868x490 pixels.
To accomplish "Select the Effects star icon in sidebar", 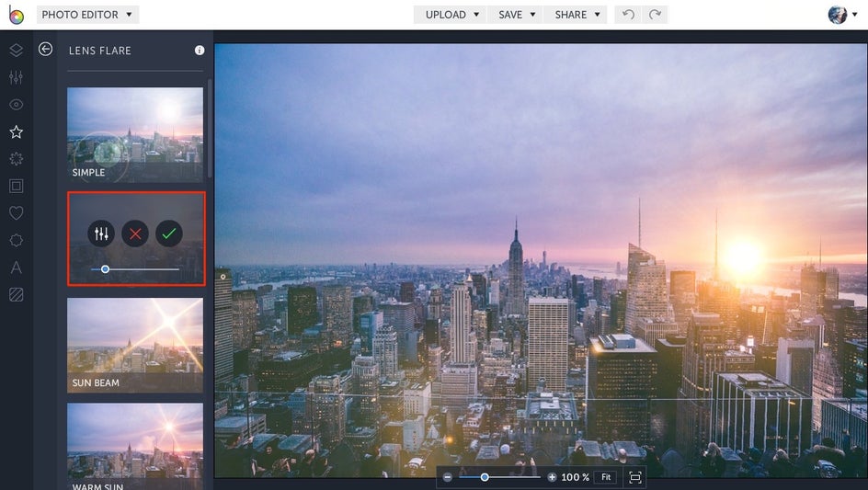I will (16, 131).
